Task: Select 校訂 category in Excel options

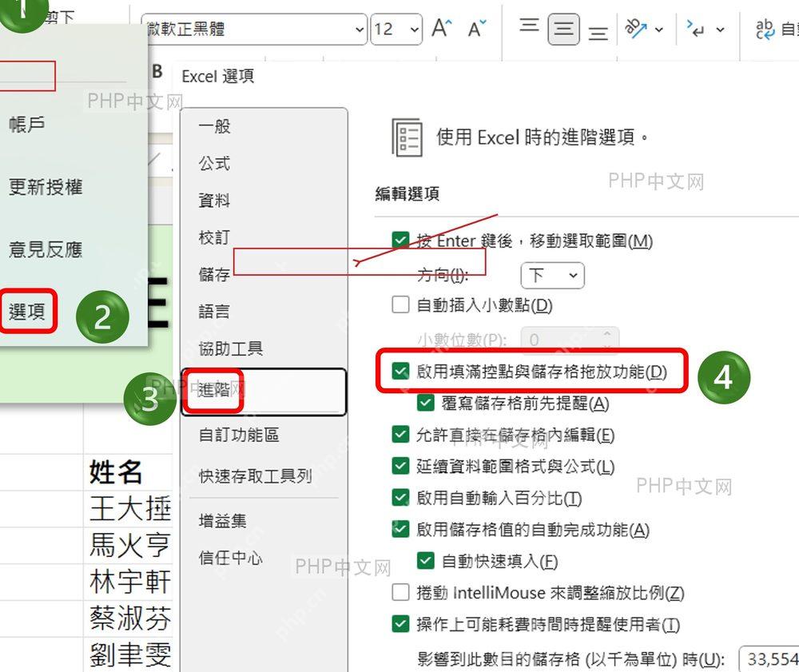Action: [214, 237]
